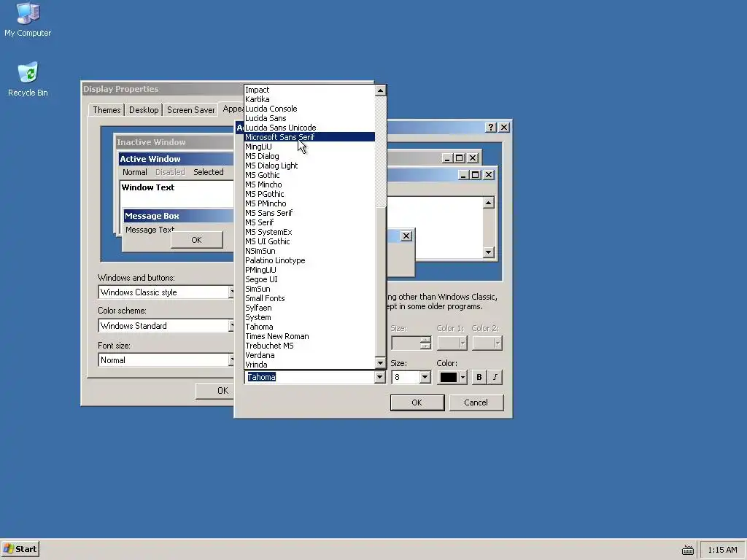Select MS SystemEx font
The image size is (747, 560).
[309, 232]
